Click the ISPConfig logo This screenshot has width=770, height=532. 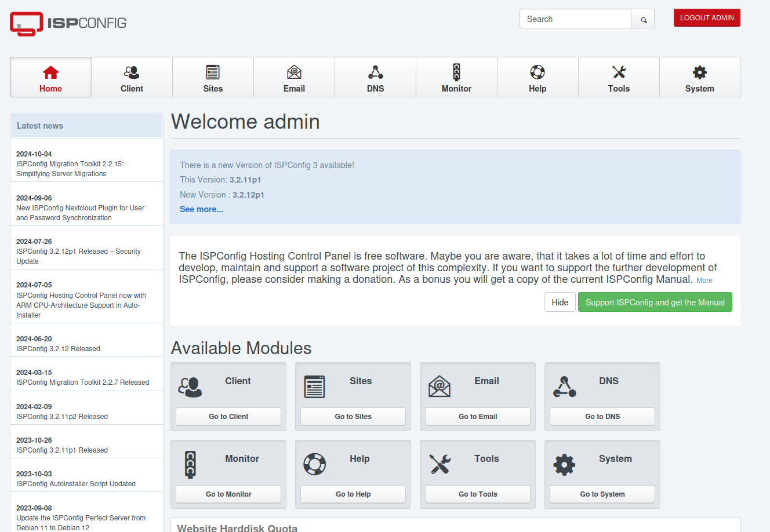tap(68, 24)
